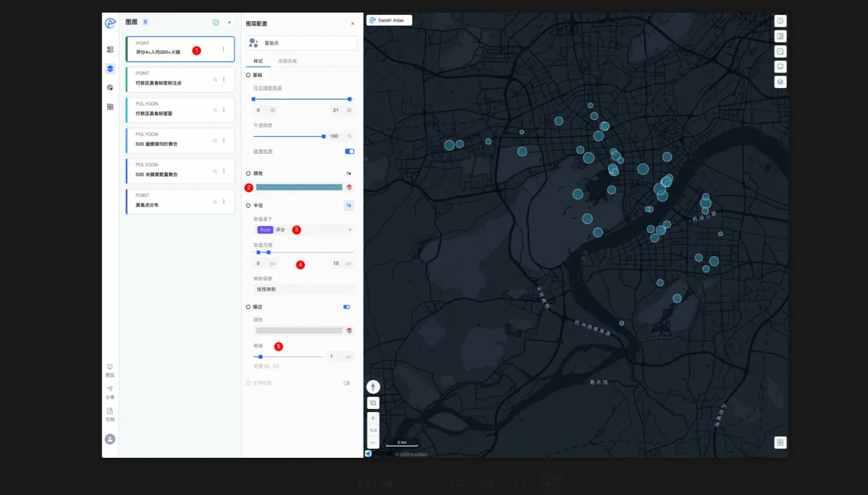Click the opacity value field showing 100

(x=340, y=136)
